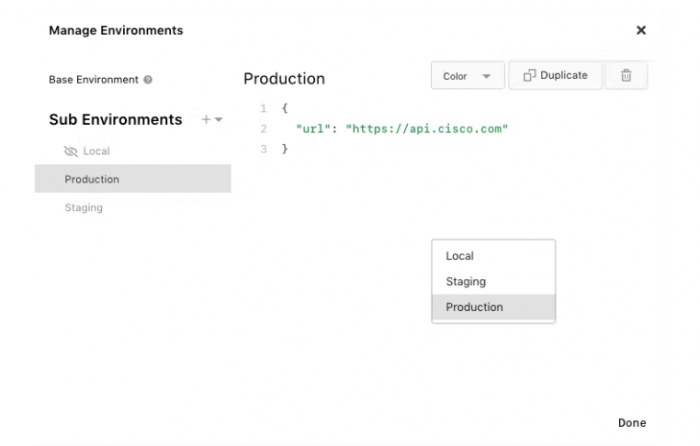Click the Done button
Screen dimensions: 700x446
pyautogui.click(x=632, y=423)
